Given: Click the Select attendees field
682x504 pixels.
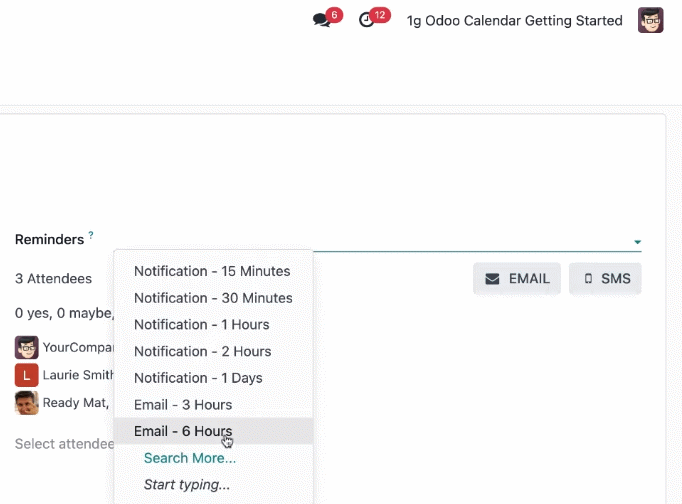Looking at the screenshot, I should (x=64, y=444).
